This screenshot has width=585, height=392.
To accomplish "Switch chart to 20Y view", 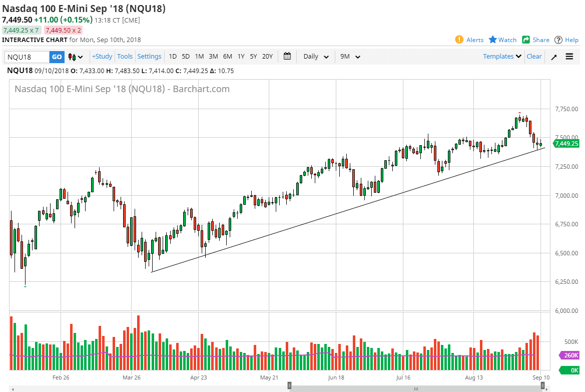I will pos(267,57).
